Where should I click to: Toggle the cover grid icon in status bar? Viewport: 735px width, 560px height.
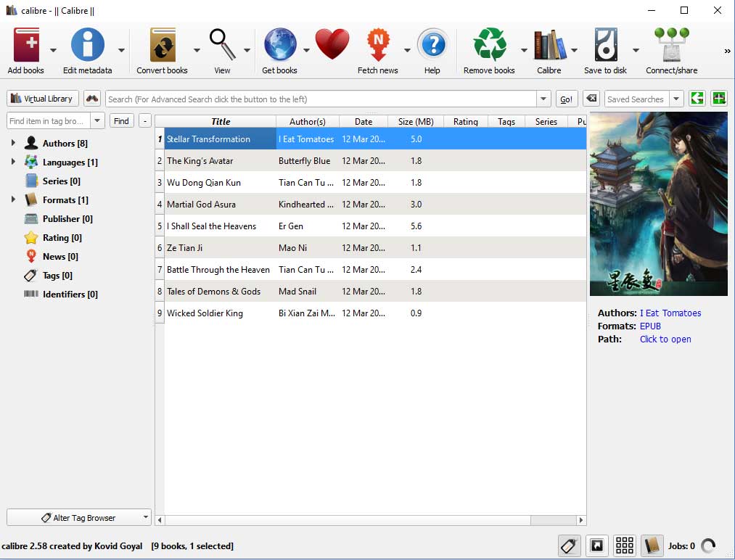625,546
